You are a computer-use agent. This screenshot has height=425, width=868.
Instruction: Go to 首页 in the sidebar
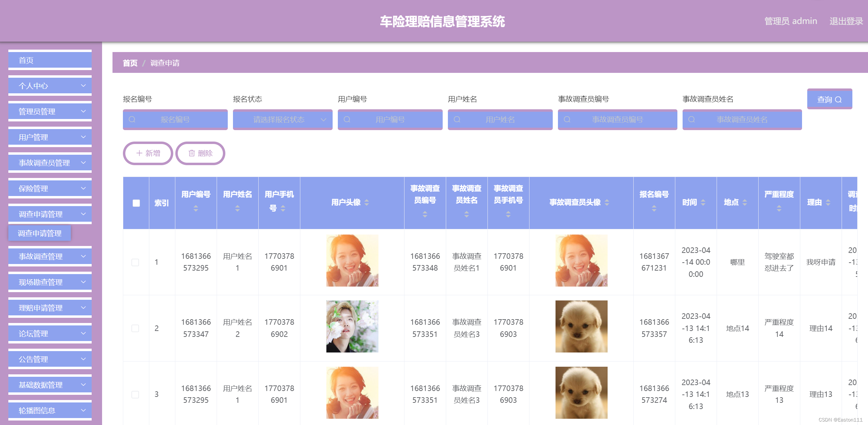click(x=50, y=60)
